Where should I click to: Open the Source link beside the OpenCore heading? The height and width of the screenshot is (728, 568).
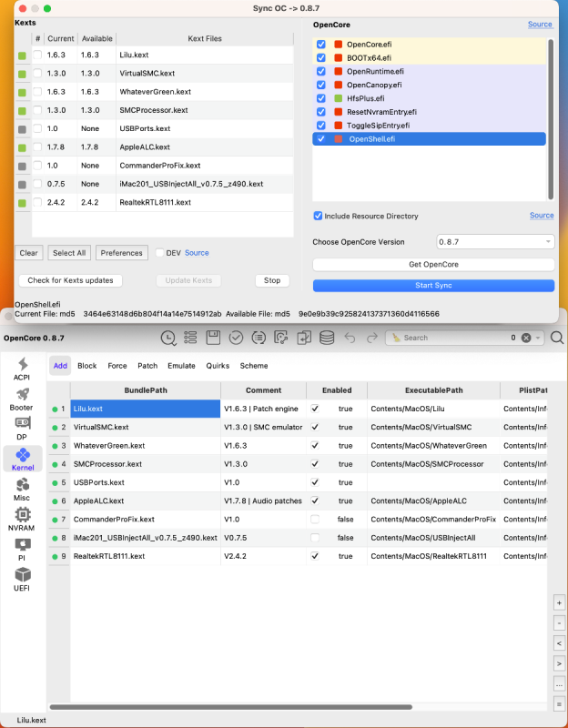[540, 25]
